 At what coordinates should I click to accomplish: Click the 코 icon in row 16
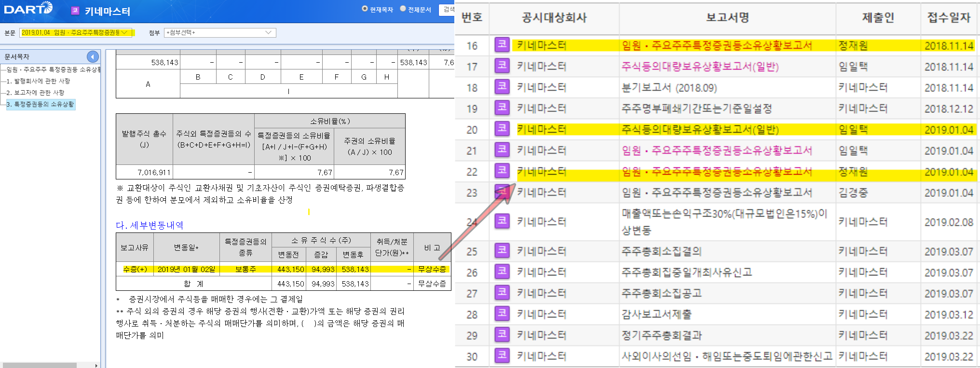click(x=502, y=45)
